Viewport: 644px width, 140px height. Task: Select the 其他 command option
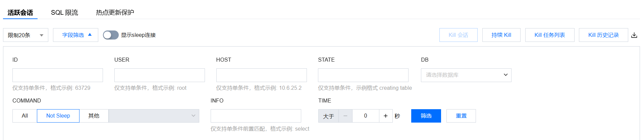tap(94, 116)
